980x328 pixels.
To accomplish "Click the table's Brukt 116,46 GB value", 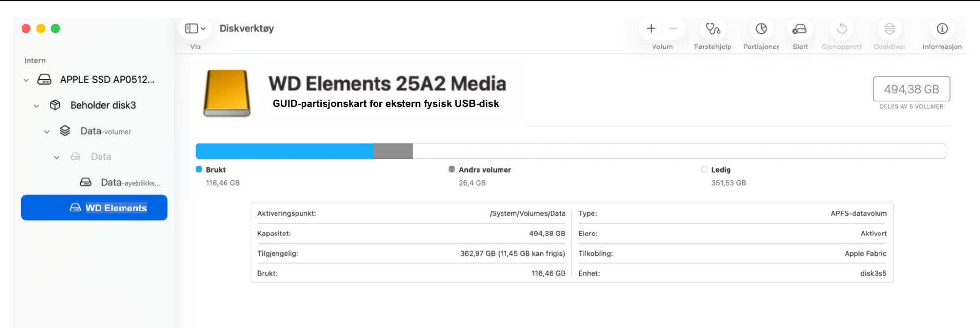I will (x=548, y=273).
